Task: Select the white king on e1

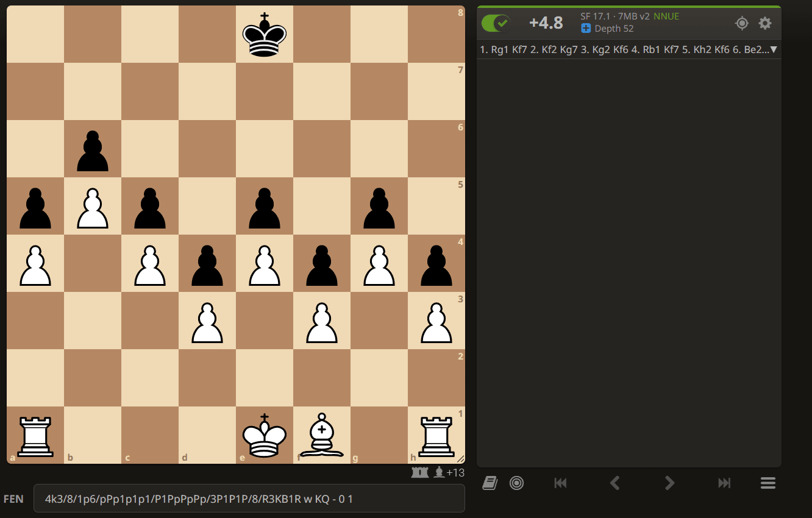Action: (265, 435)
